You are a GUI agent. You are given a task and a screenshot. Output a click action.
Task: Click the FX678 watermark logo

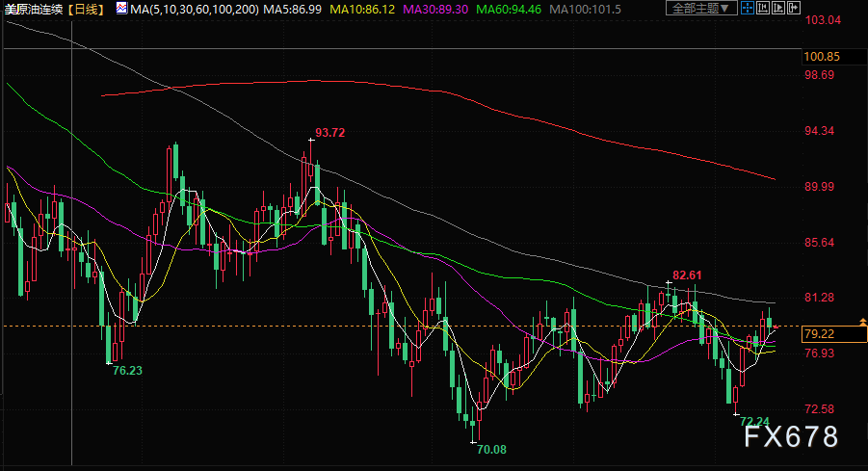click(791, 437)
